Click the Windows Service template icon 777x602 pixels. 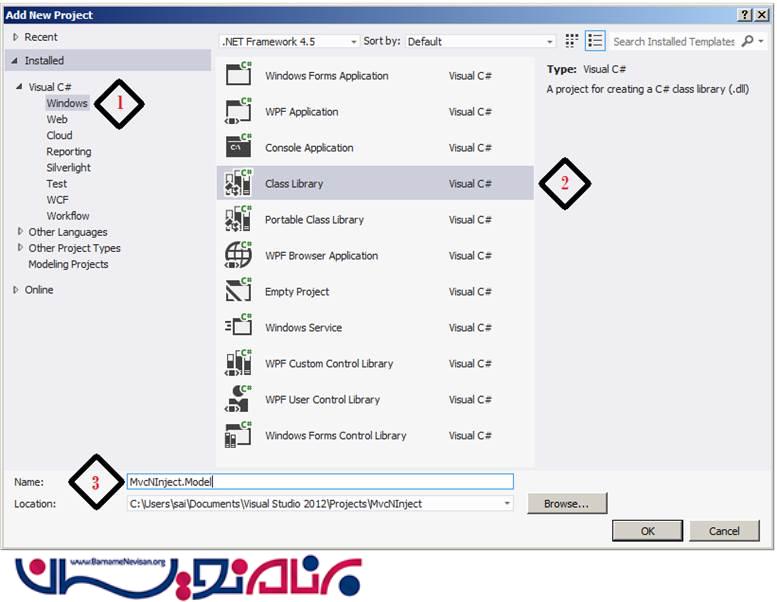coord(238,328)
